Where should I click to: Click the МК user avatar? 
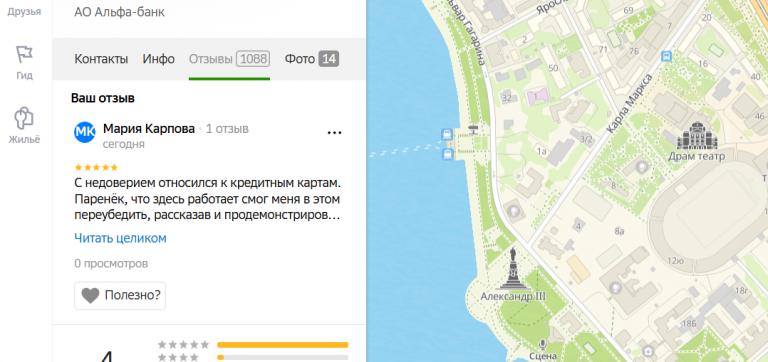84,132
